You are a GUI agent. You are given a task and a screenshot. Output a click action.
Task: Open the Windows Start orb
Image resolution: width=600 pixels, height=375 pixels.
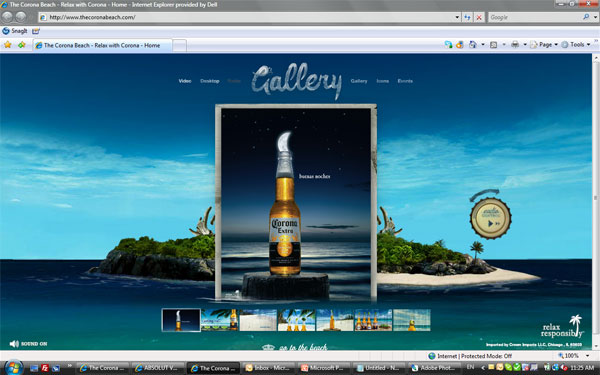coord(13,368)
